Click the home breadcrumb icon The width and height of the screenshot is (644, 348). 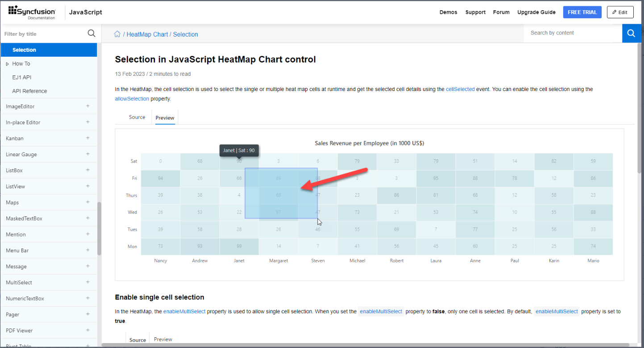pyautogui.click(x=117, y=34)
